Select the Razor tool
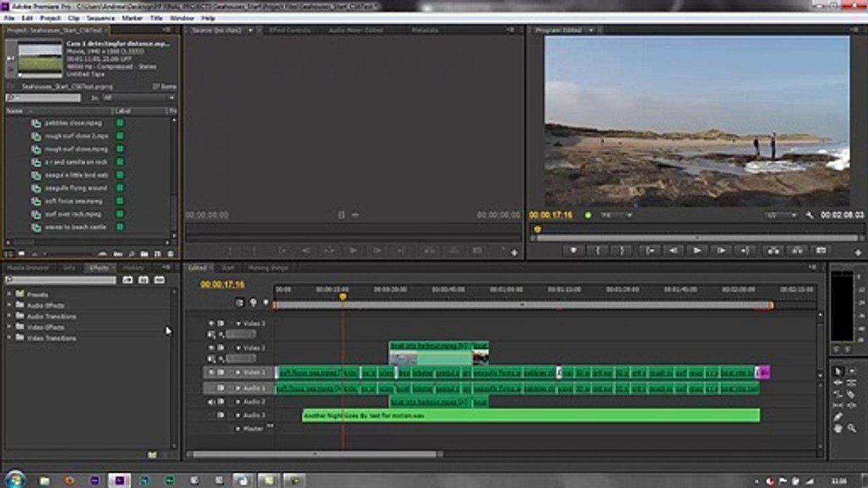 [852, 394]
